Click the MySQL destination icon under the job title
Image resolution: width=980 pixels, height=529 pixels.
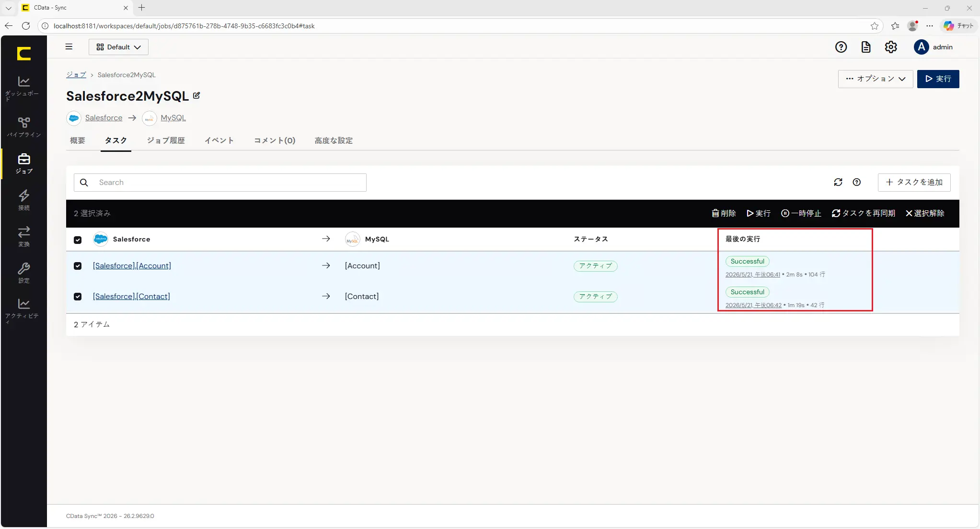click(150, 118)
